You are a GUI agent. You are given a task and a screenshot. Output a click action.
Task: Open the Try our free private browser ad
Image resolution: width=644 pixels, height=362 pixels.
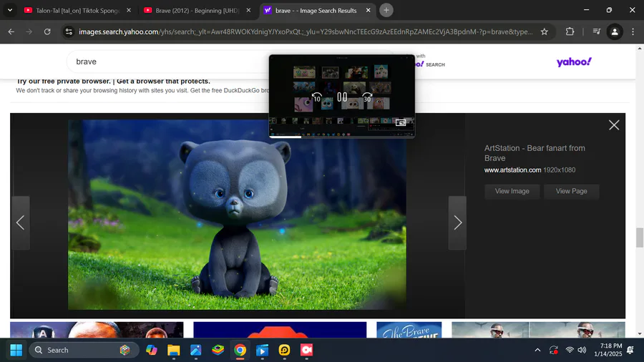click(114, 82)
